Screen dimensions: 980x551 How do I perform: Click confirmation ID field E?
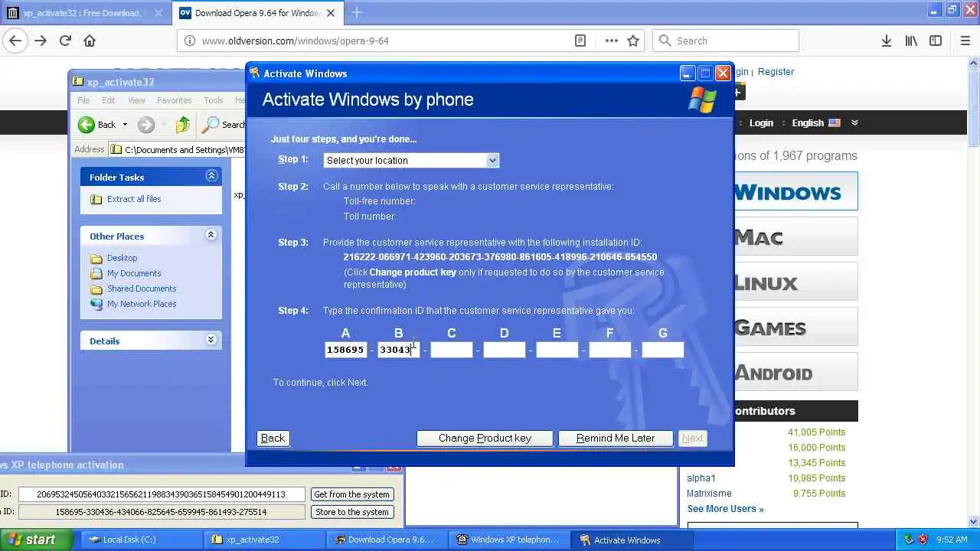tap(557, 350)
